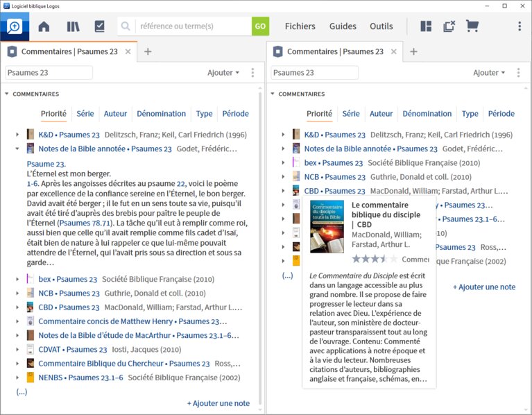The image size is (532, 415).
Task: Open Psaume 23. heading link
Action: pyautogui.click(x=46, y=164)
